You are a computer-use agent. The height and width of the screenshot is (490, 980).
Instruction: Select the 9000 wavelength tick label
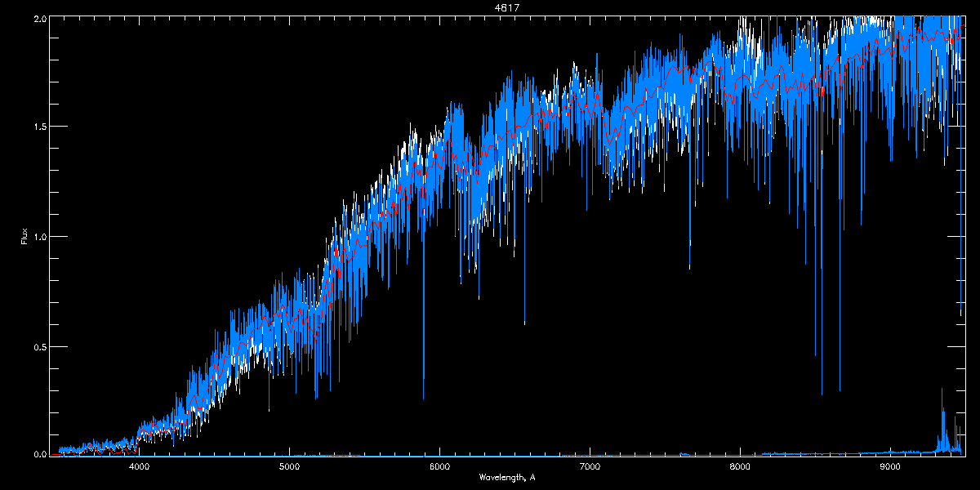890,466
